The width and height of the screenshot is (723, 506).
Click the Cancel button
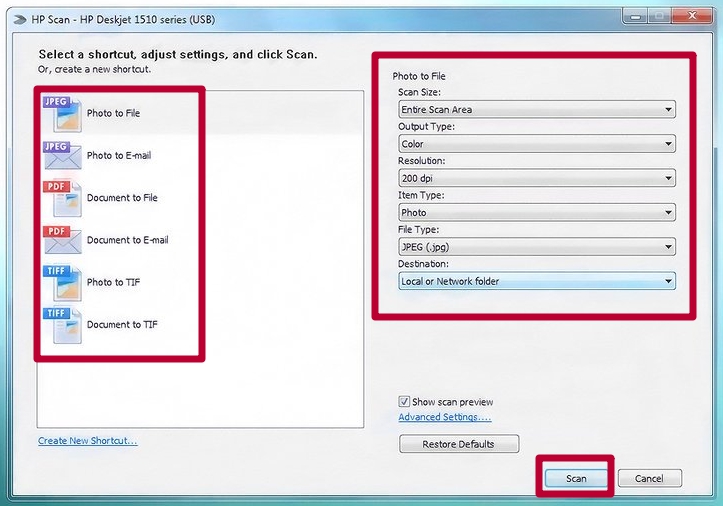click(x=649, y=478)
